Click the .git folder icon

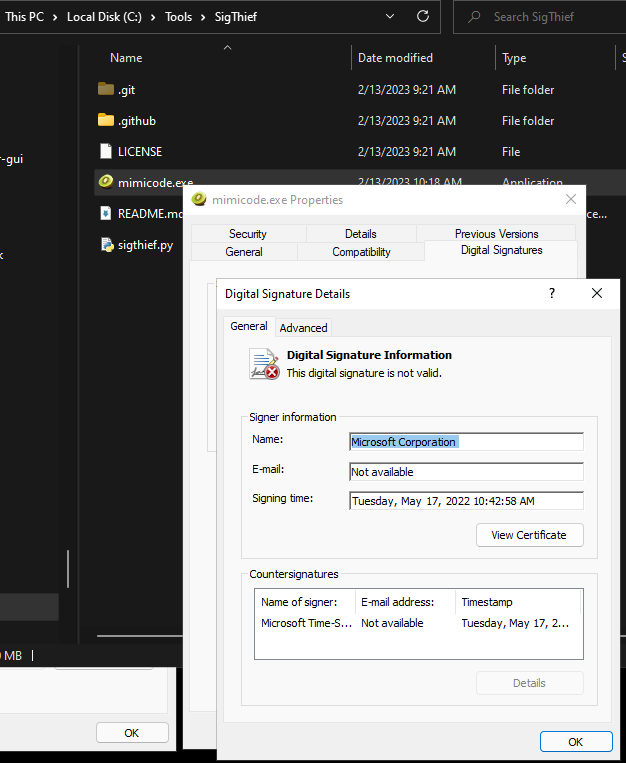click(106, 89)
